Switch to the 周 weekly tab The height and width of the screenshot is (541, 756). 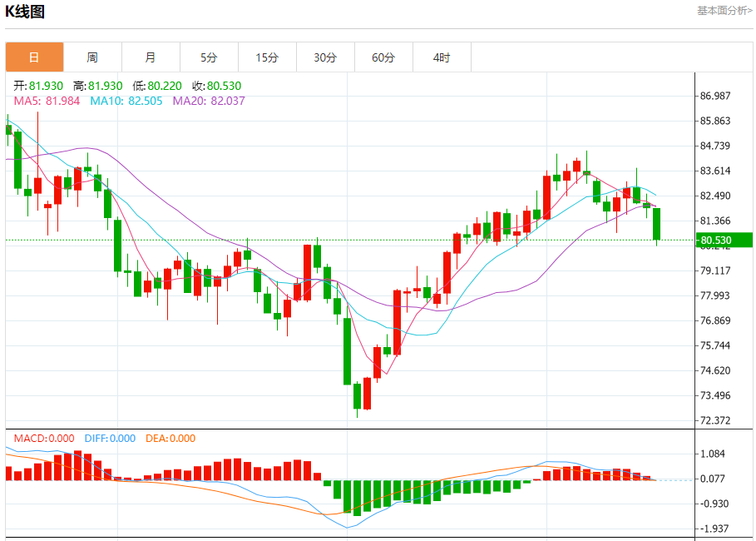pyautogui.click(x=92, y=57)
